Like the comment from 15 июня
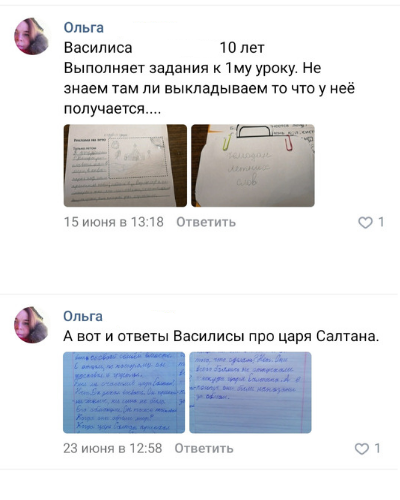 coord(365,222)
